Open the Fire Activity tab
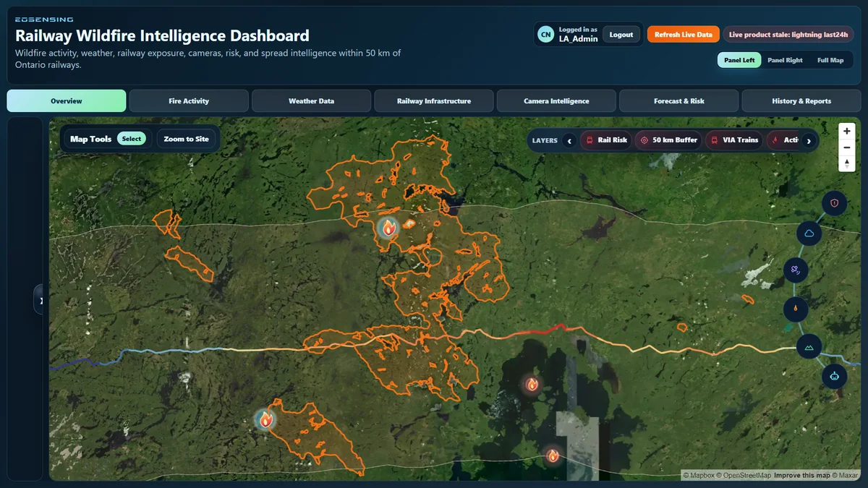The image size is (868, 488). click(x=189, y=101)
